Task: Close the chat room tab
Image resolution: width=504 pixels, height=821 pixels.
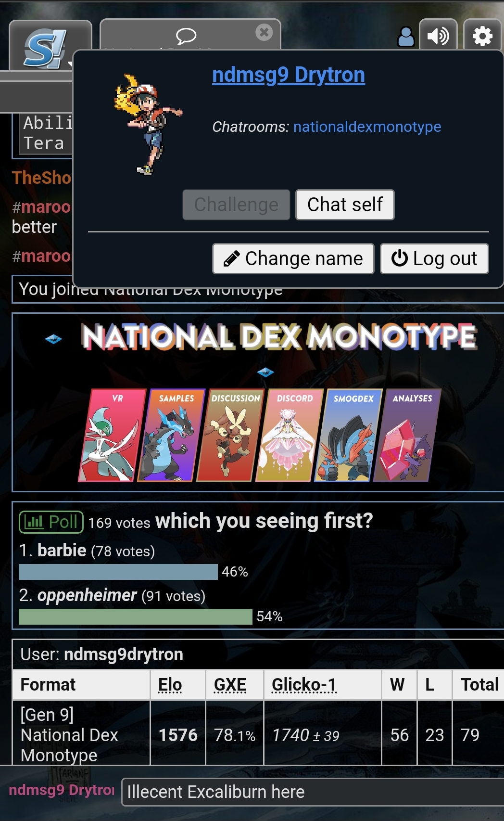Action: coord(264,32)
